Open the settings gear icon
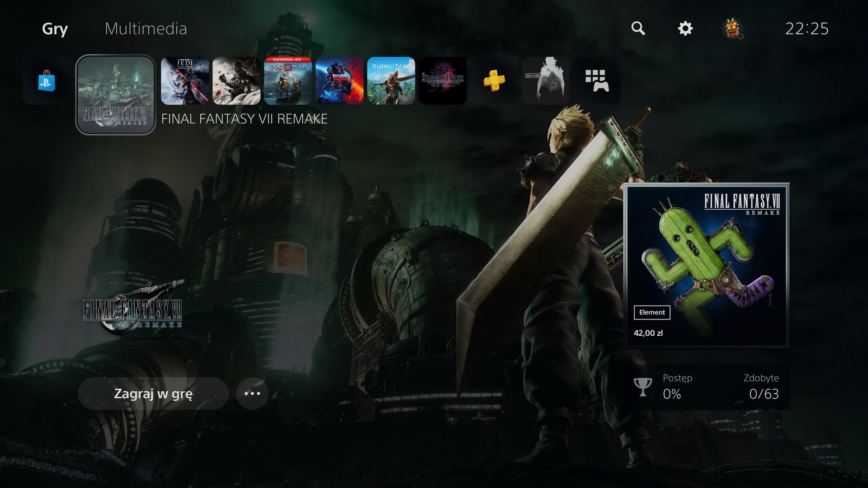 685,28
